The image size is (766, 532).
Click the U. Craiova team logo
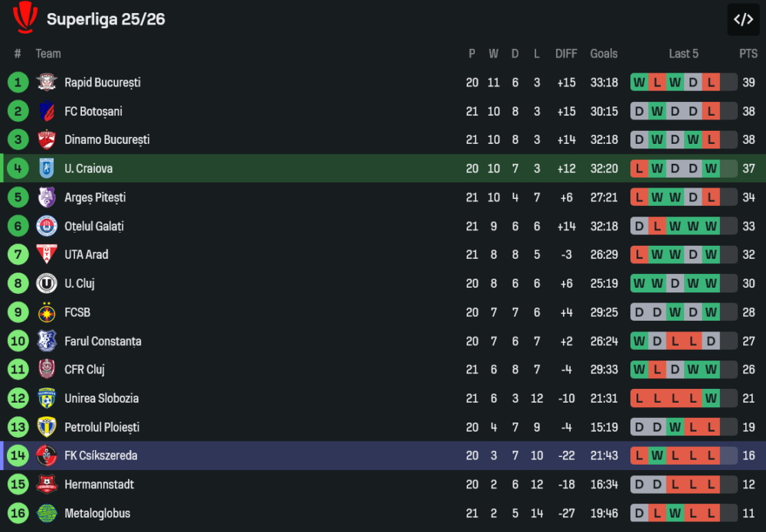point(47,168)
